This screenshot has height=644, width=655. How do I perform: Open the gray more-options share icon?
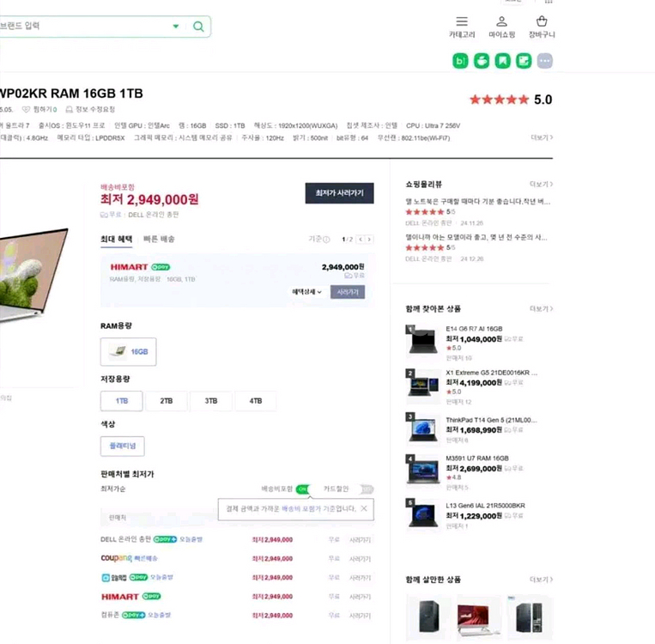point(545,61)
